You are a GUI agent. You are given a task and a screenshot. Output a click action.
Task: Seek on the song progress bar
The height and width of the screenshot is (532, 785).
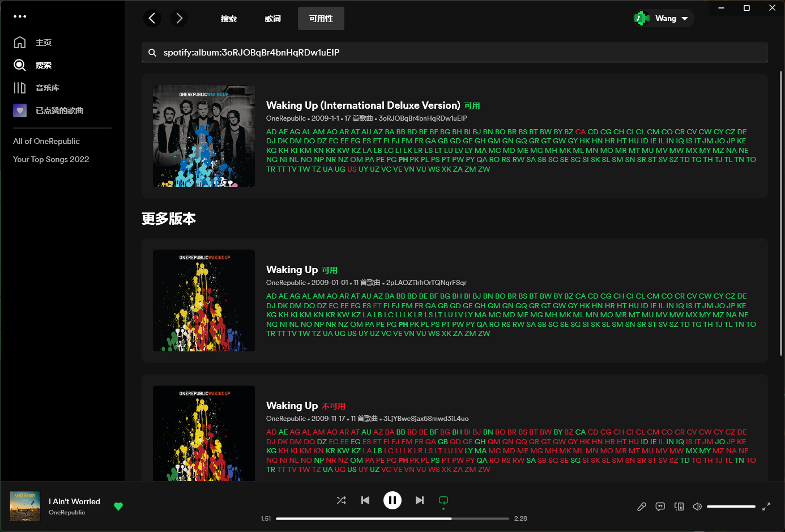[393, 518]
